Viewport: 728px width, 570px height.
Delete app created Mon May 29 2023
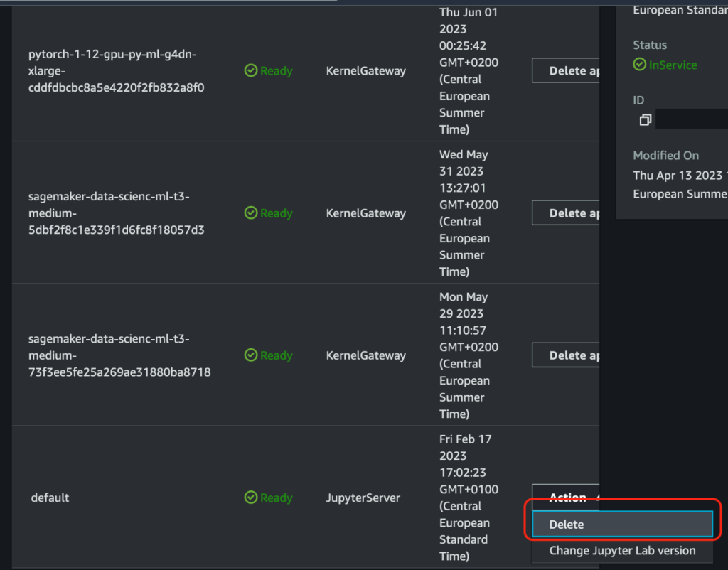(566, 355)
